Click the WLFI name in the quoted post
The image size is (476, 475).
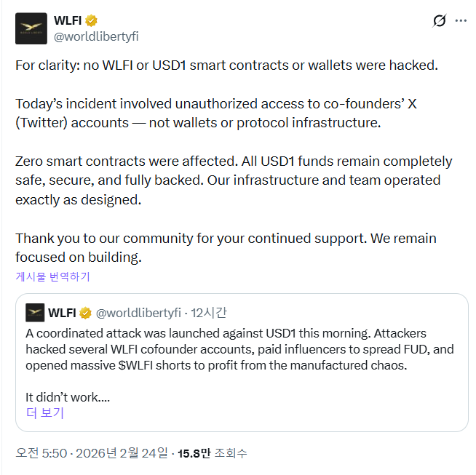(62, 313)
